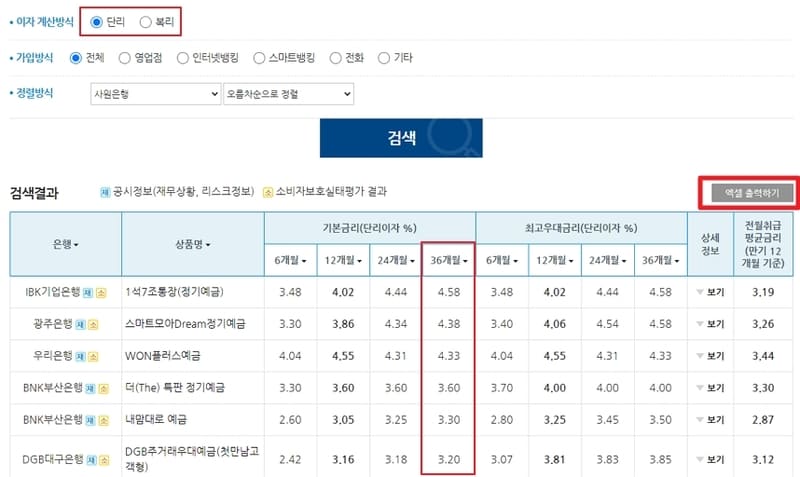Choose 기타 sign-up method
The height and width of the screenshot is (477, 800).
pyautogui.click(x=384, y=58)
